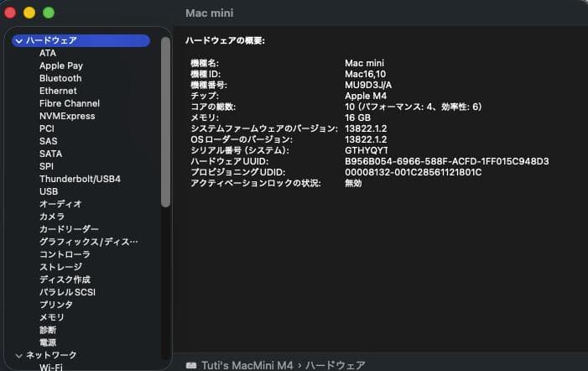Screen dimensions: 588x371
Task: Select USB in the sidebar
Action: click(x=49, y=191)
